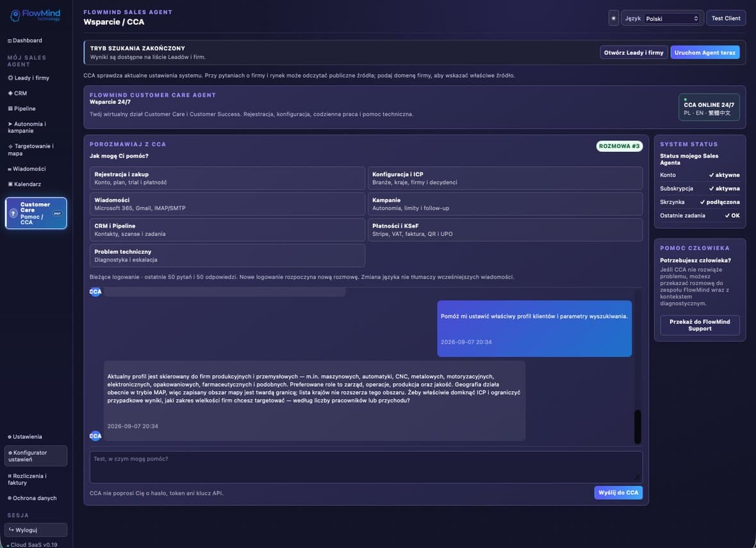Viewport: 756px width, 548px height.
Task: Click the Ostatnie zadania 'OK' status row
Action: coord(700,215)
